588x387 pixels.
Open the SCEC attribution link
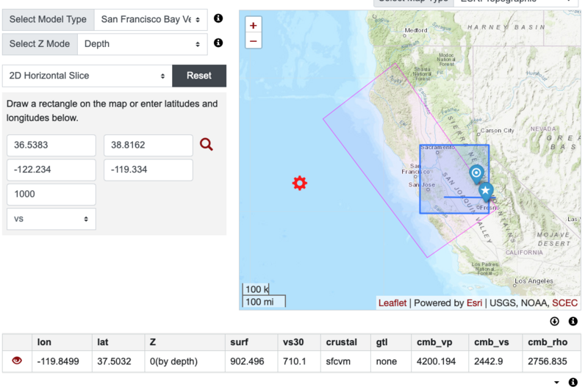(564, 303)
